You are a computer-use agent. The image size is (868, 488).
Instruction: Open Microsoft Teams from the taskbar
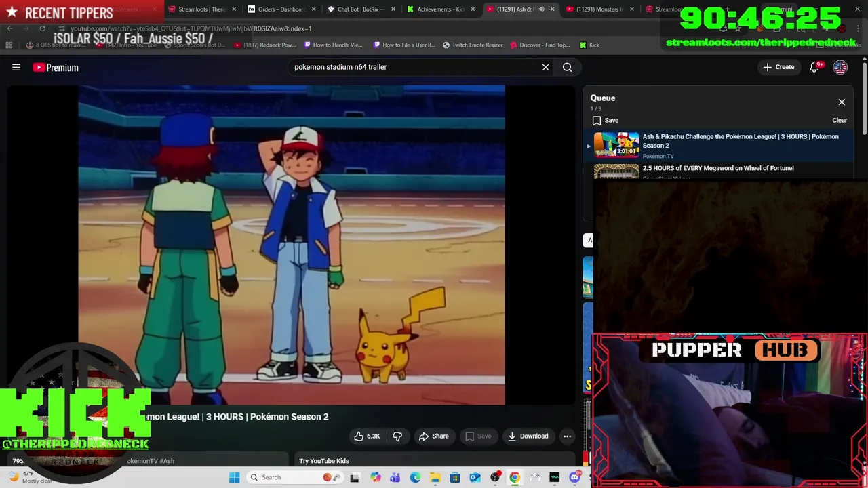click(395, 477)
